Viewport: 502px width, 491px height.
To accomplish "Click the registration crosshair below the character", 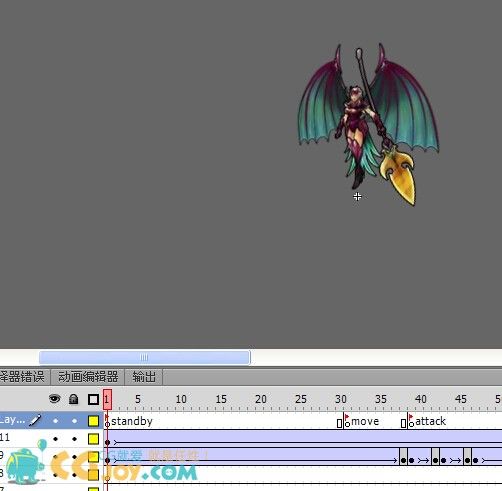I will click(x=357, y=197).
